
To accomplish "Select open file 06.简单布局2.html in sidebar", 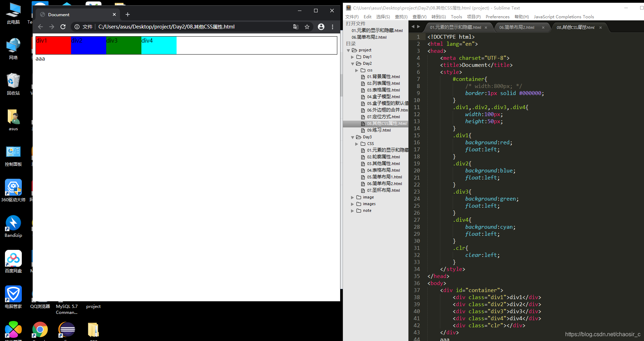I will click(369, 37).
